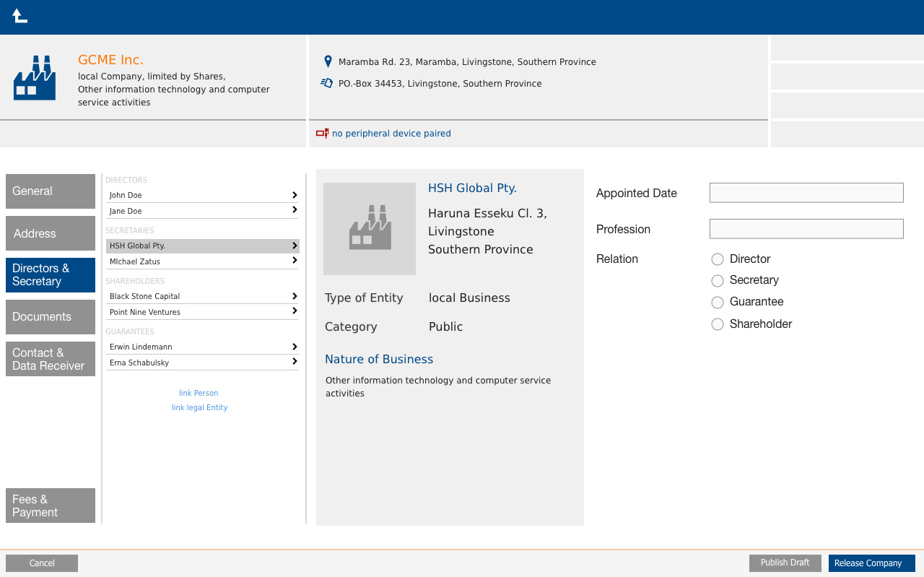Screen dimensions: 924x577
Task: Click the Publish Draft button
Action: tap(785, 563)
